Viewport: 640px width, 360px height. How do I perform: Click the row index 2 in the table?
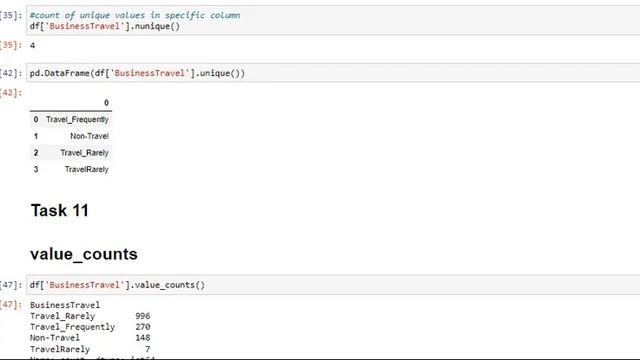click(36, 153)
